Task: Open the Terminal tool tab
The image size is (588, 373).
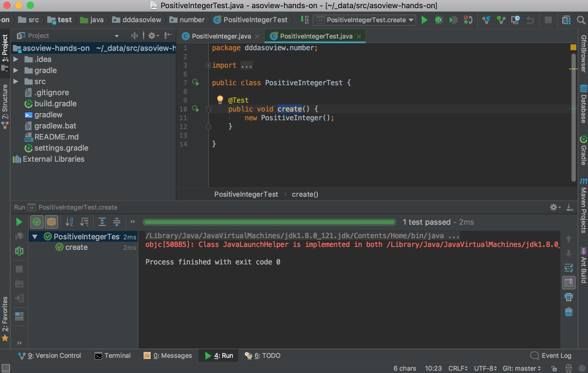Action: [113, 355]
